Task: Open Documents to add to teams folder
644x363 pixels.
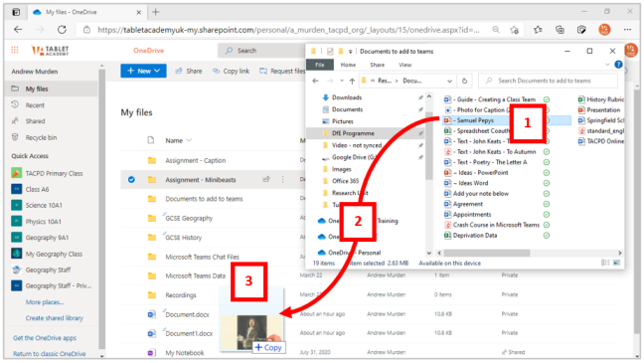Action: tap(204, 199)
